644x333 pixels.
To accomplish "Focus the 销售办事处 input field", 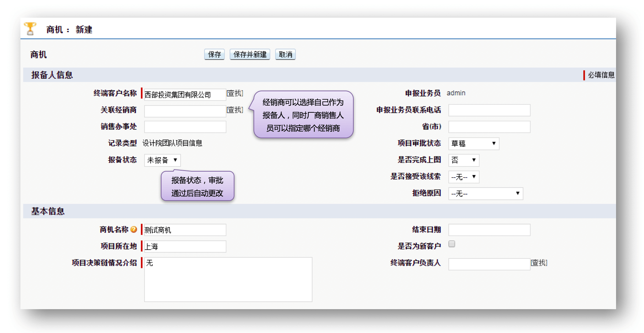I will coord(185,127).
